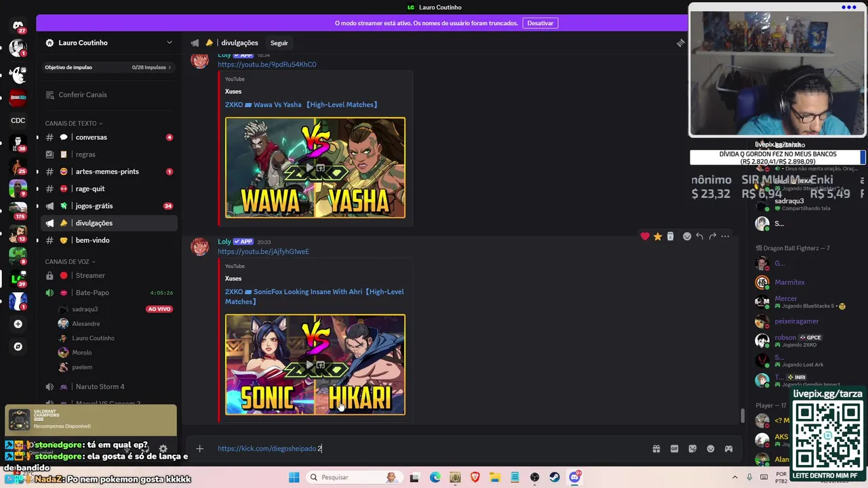Open the threads icon in channel header
Viewport: 868px width, 488px height.
[x=680, y=43]
